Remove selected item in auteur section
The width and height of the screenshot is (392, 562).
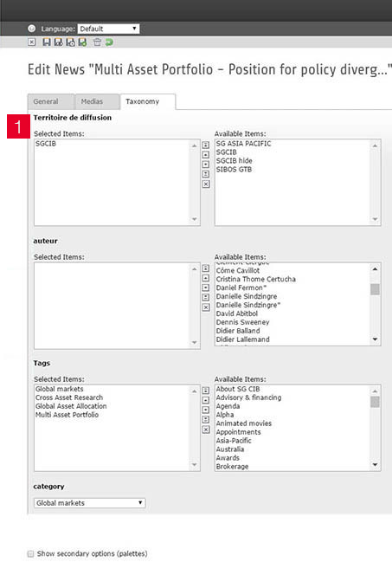click(x=206, y=307)
